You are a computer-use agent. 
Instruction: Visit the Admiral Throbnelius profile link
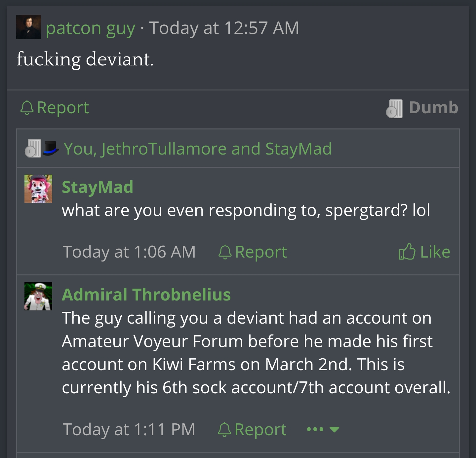[x=146, y=295]
